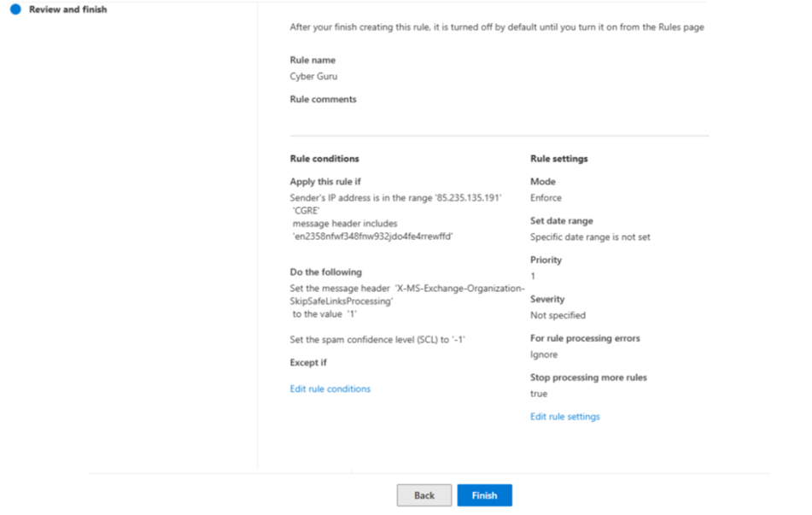Open the Edit rule conditions link
The image size is (812, 515).
point(330,389)
